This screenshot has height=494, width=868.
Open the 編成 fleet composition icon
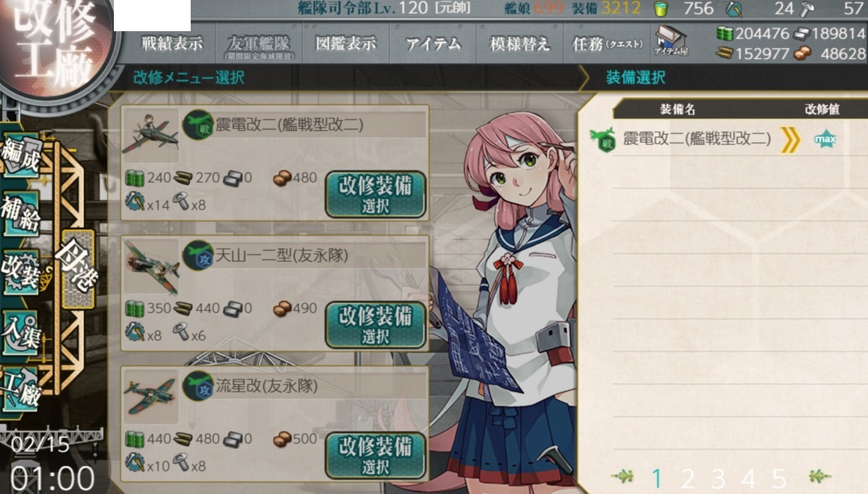pyautogui.click(x=22, y=155)
